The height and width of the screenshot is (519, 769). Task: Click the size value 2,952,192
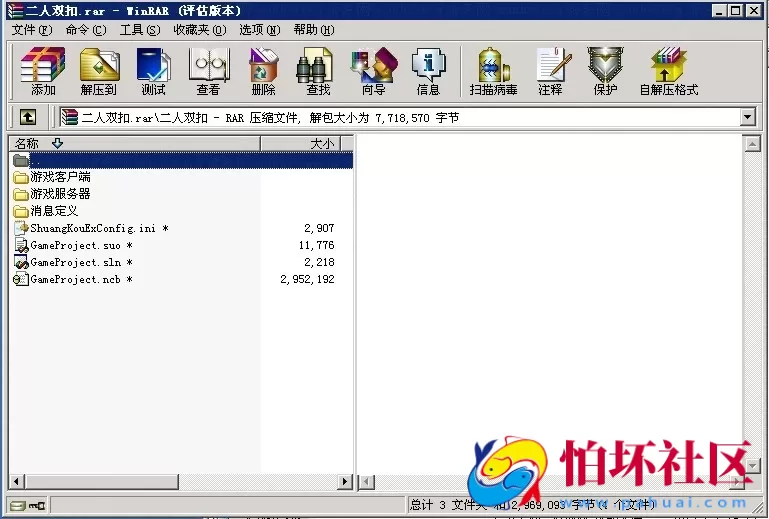(x=308, y=279)
